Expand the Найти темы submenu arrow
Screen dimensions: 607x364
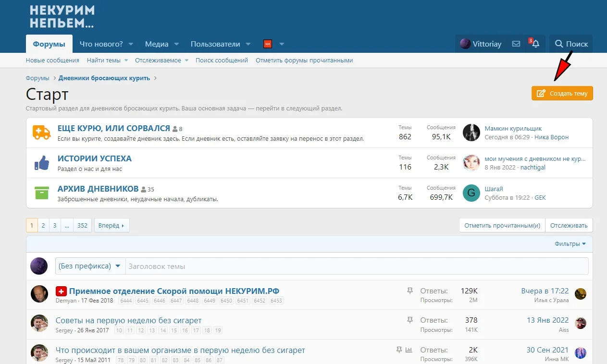[x=126, y=61]
